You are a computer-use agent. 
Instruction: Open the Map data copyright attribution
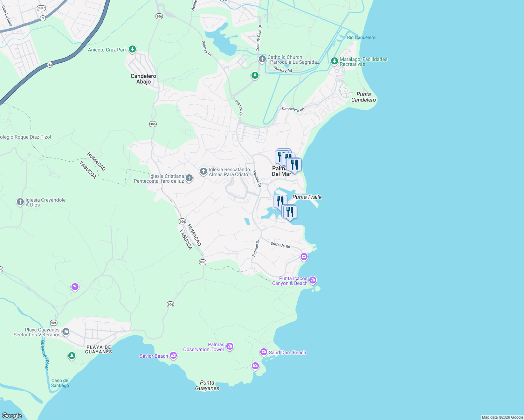[x=502, y=417]
